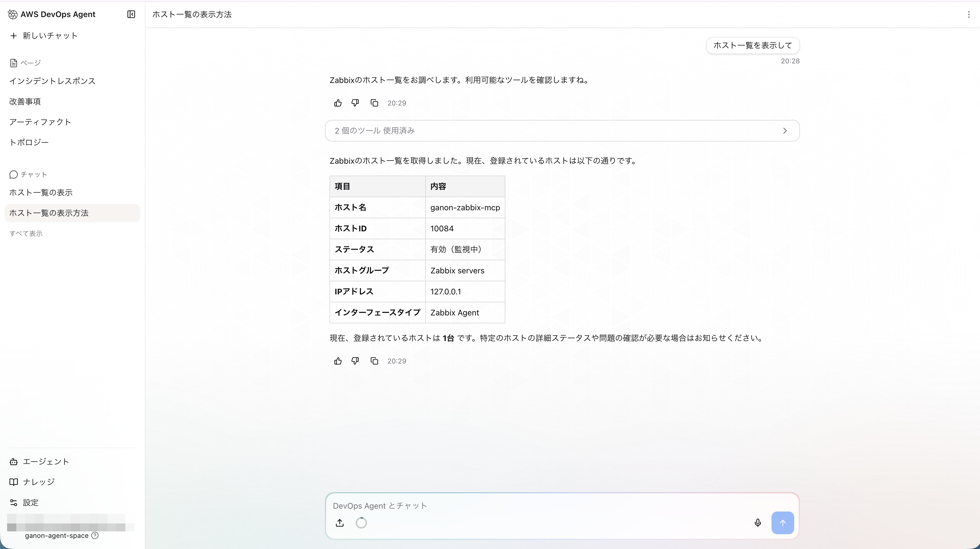Open the ナレッジ section
980x549 pixels.
pos(32,482)
